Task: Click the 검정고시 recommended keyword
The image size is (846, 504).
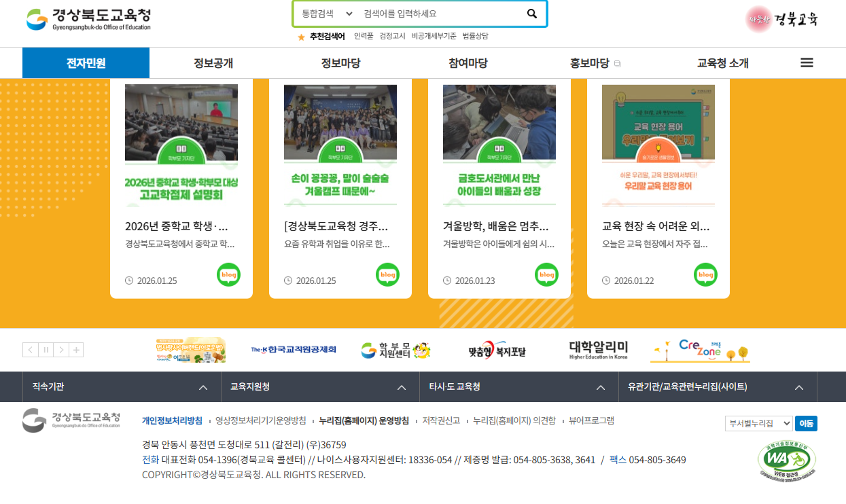Action: pyautogui.click(x=392, y=36)
